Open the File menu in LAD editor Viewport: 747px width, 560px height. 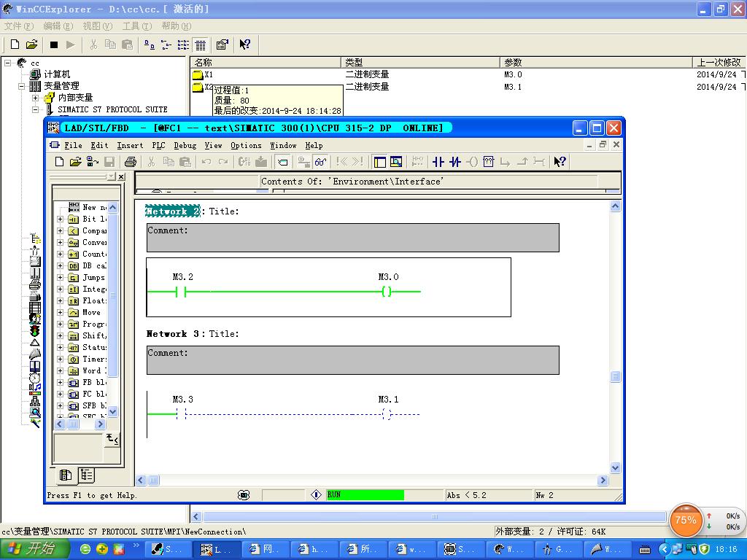(74, 145)
